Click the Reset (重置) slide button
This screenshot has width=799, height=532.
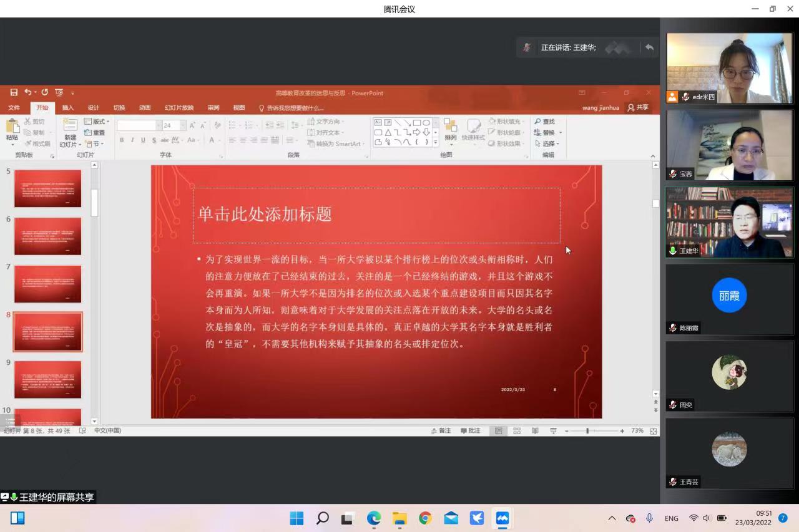pyautogui.click(x=95, y=133)
